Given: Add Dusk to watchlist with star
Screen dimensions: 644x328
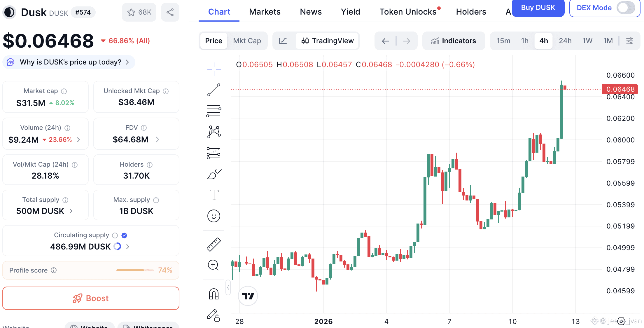Looking at the screenshot, I should 139,12.
